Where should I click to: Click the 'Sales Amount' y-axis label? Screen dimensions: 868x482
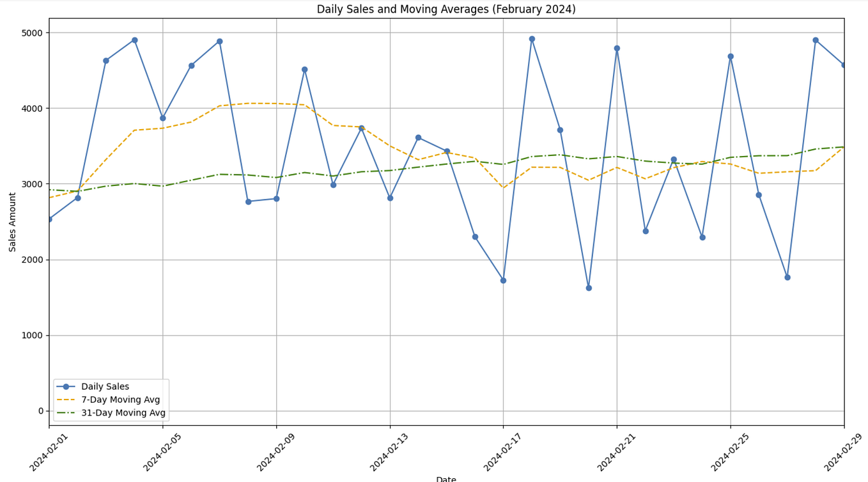13,222
